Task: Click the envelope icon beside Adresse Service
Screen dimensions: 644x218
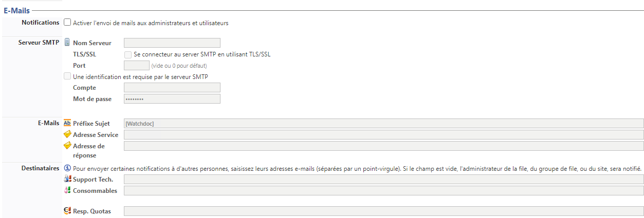Action: tap(67, 134)
